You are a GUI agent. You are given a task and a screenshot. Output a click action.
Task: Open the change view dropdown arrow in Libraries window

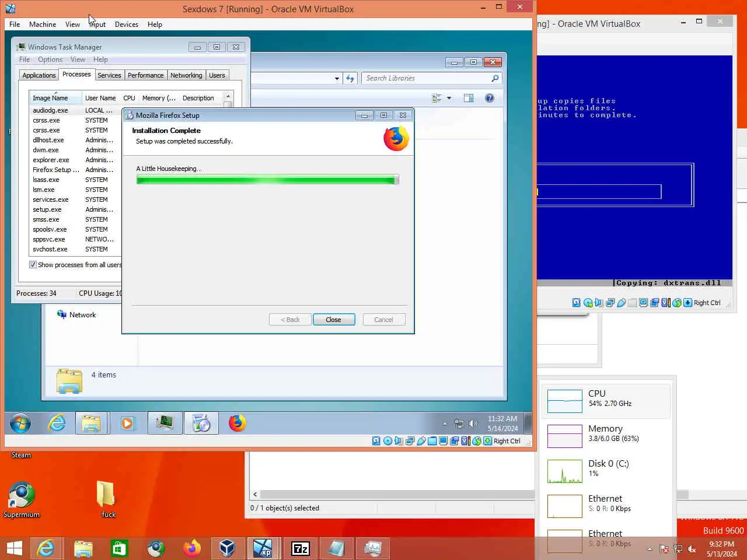(449, 98)
